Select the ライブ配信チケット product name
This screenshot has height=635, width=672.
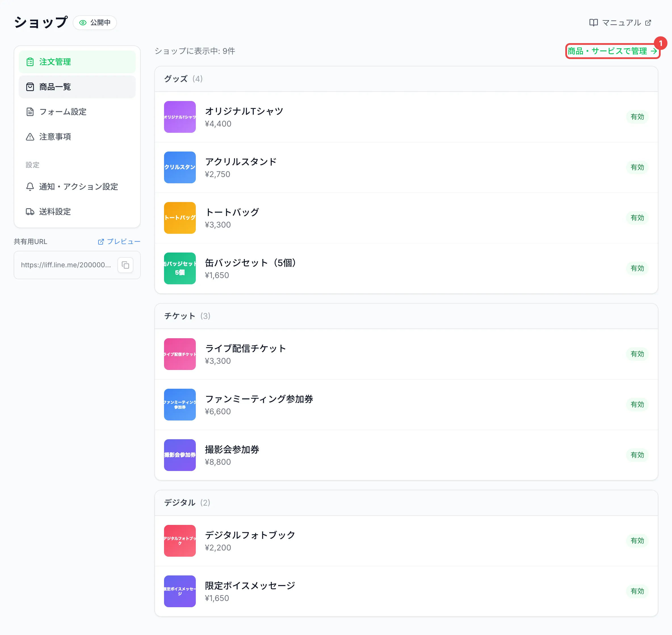246,348
